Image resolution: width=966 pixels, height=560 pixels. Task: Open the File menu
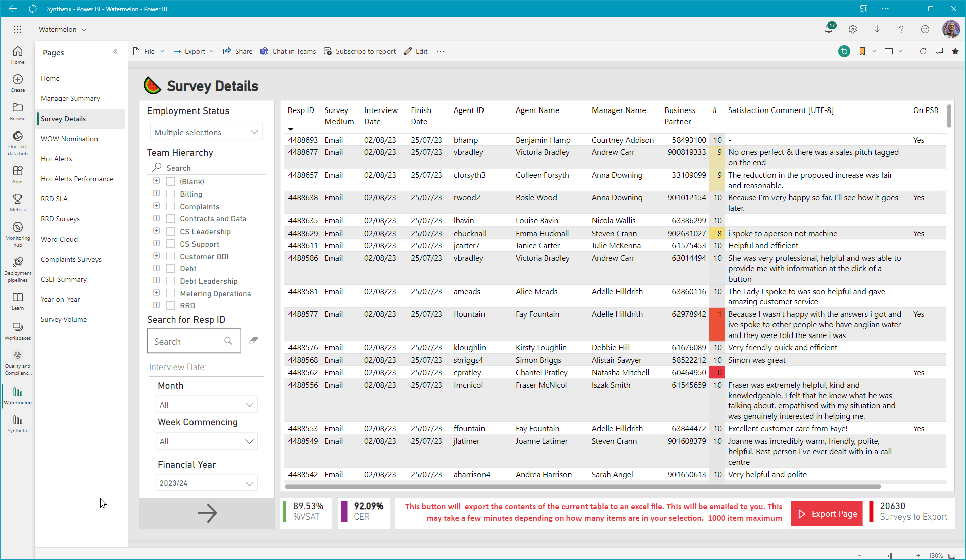(x=149, y=51)
